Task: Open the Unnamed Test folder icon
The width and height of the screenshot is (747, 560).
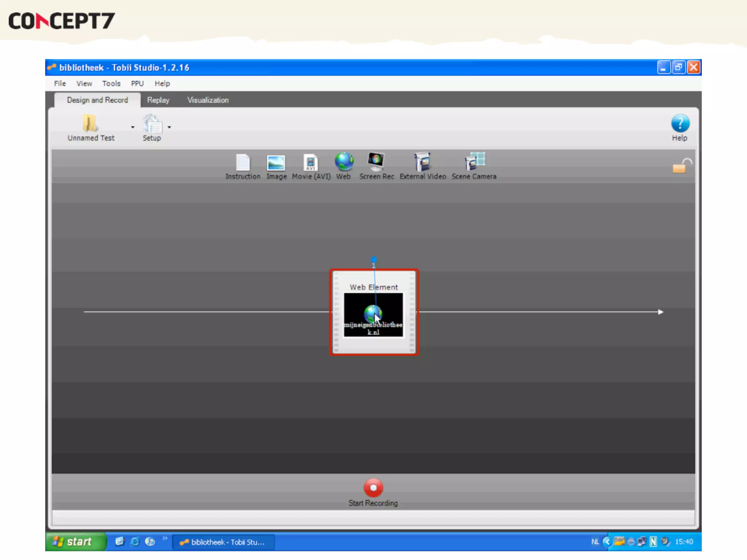Action: pos(90,124)
